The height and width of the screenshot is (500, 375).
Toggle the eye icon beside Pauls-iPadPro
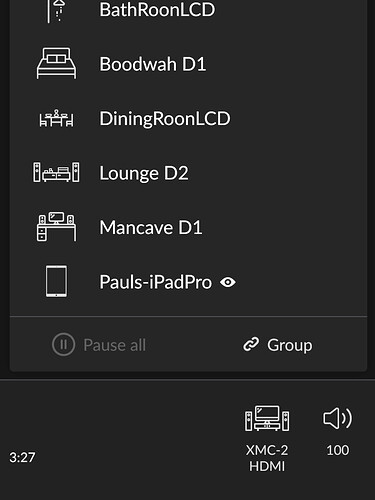pos(228,282)
